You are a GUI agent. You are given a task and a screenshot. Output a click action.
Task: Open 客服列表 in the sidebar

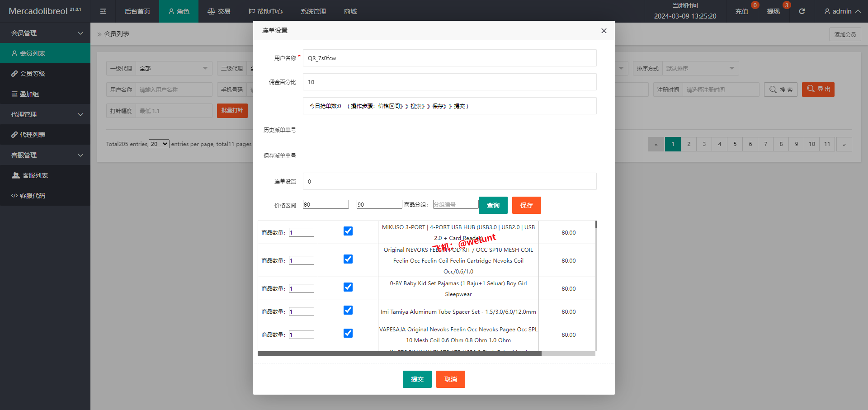point(35,175)
